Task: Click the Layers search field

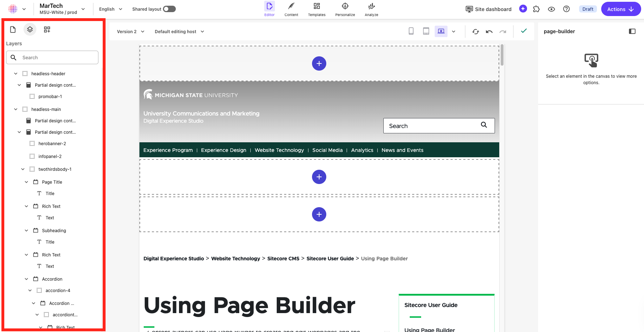Action: point(52,57)
